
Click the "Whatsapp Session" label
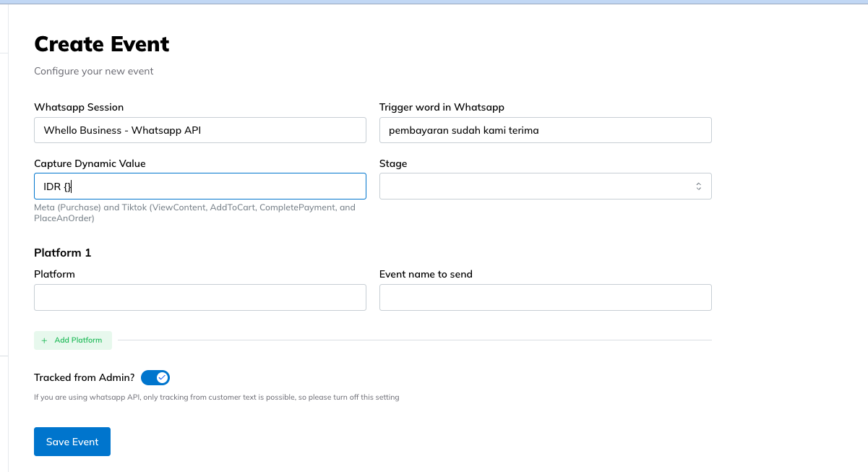coord(79,107)
